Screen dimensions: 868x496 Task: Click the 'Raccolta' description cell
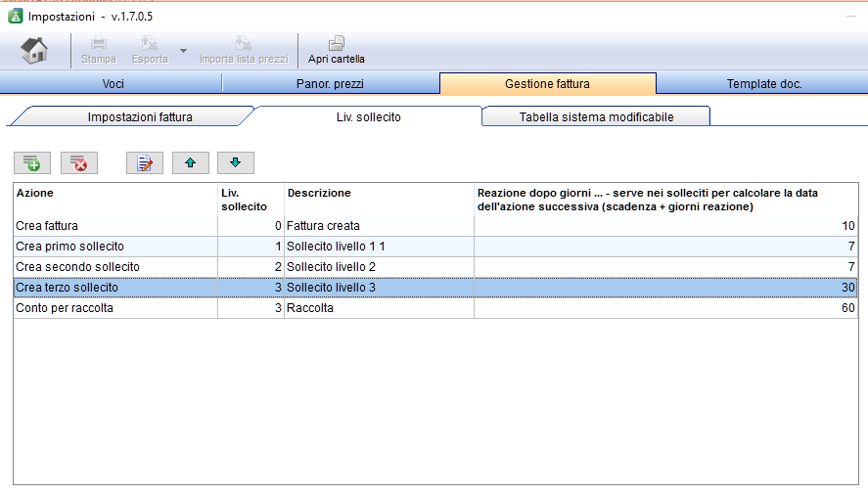point(379,308)
